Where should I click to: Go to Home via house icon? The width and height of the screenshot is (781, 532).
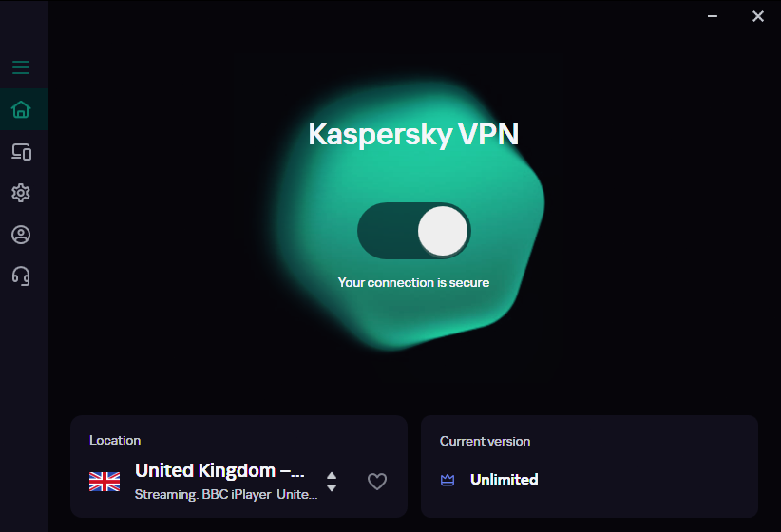coord(21,109)
